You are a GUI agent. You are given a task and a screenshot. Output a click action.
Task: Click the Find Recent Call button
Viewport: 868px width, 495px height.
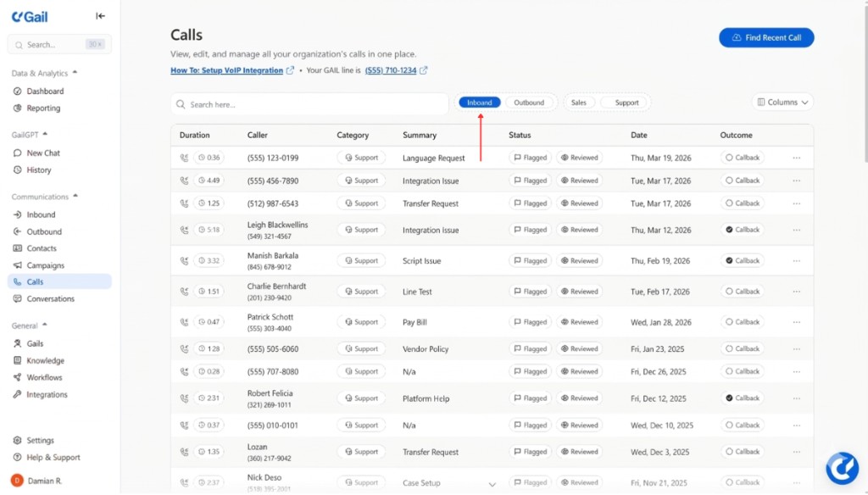[765, 37]
